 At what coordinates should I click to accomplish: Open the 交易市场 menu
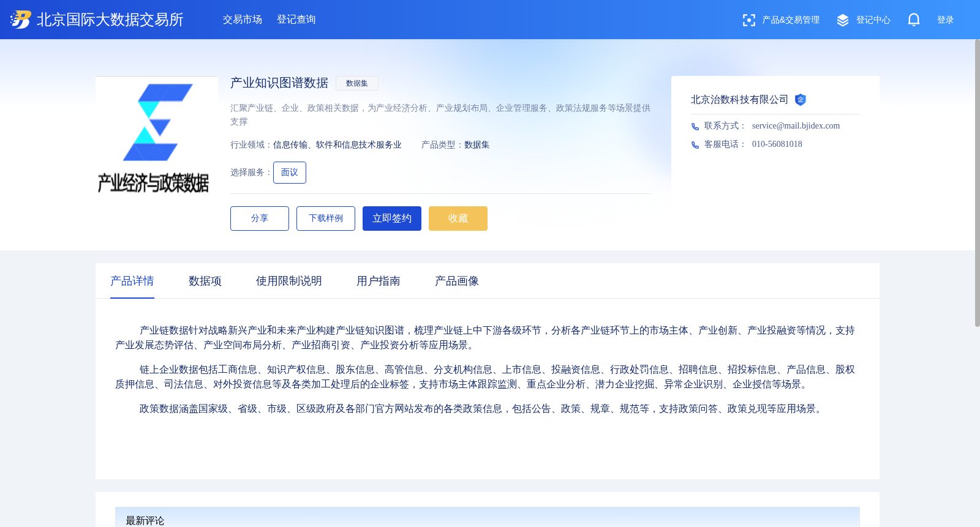tap(243, 20)
